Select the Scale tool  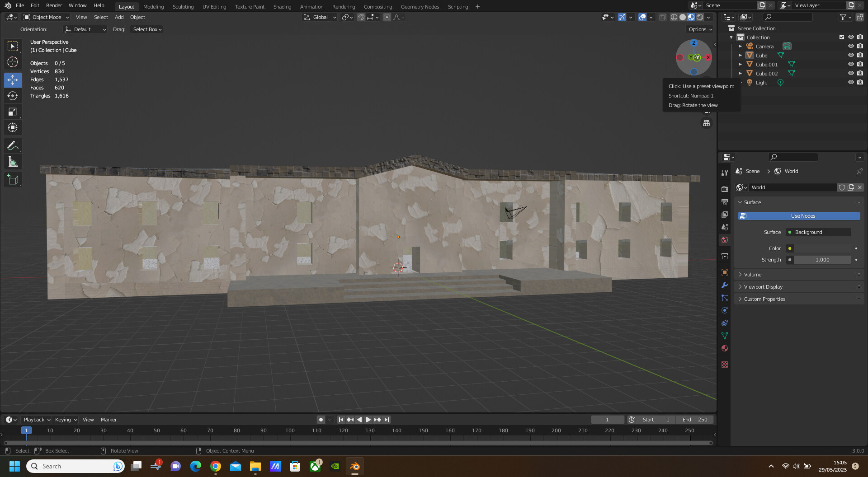click(13, 112)
